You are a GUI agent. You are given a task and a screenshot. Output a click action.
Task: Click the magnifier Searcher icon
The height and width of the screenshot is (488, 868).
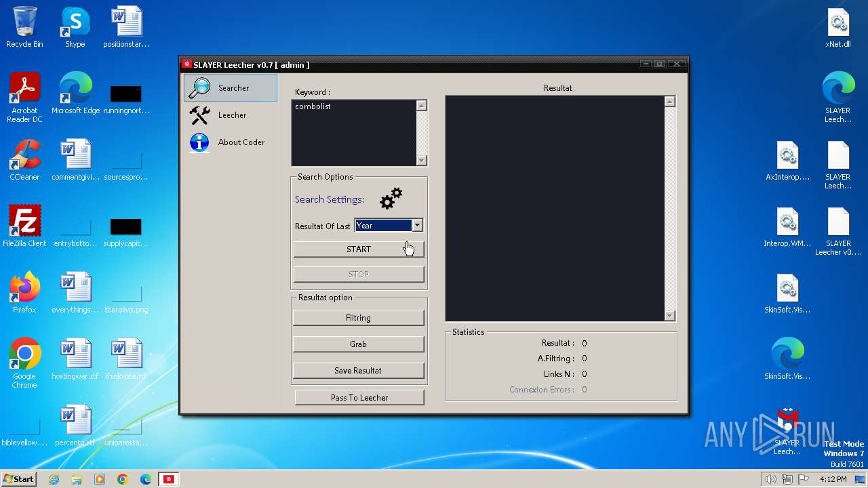pyautogui.click(x=199, y=88)
